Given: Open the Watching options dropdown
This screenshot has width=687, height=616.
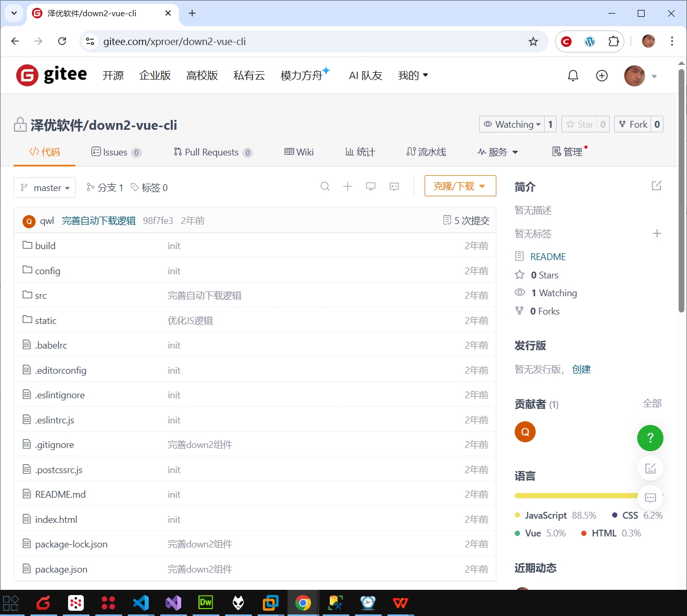Looking at the screenshot, I should pyautogui.click(x=512, y=124).
